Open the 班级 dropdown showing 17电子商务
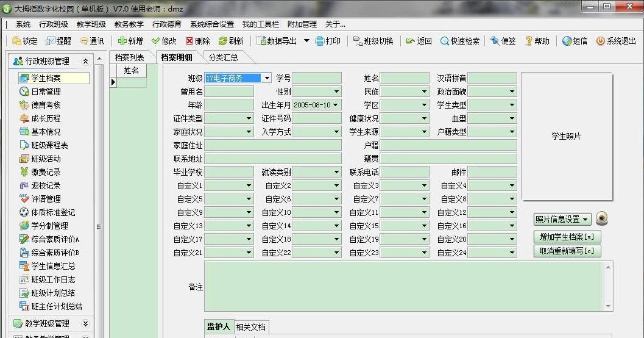This screenshot has width=644, height=338. (267, 78)
